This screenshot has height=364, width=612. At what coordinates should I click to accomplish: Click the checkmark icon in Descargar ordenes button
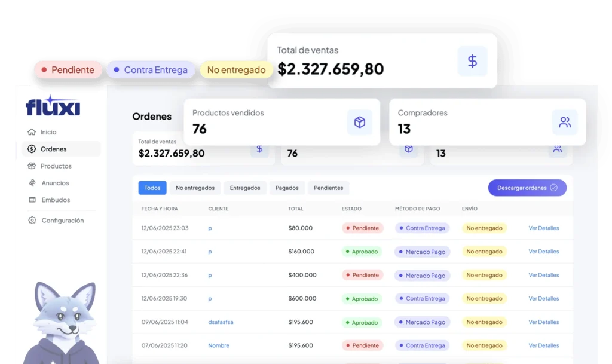(553, 188)
